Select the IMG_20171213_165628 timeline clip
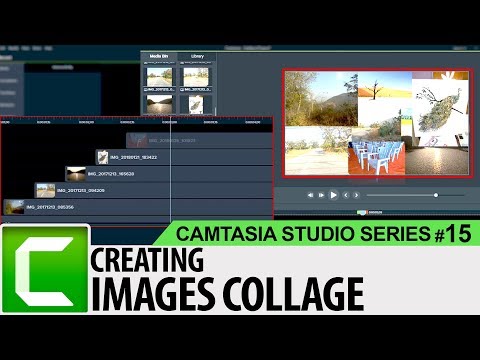480x360 pixels. [169, 174]
